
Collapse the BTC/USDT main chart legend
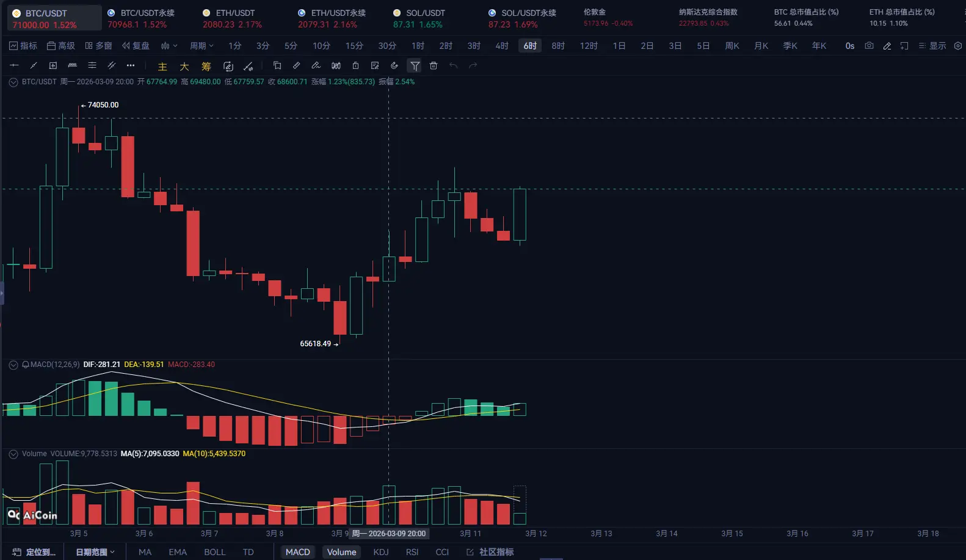[x=13, y=82]
